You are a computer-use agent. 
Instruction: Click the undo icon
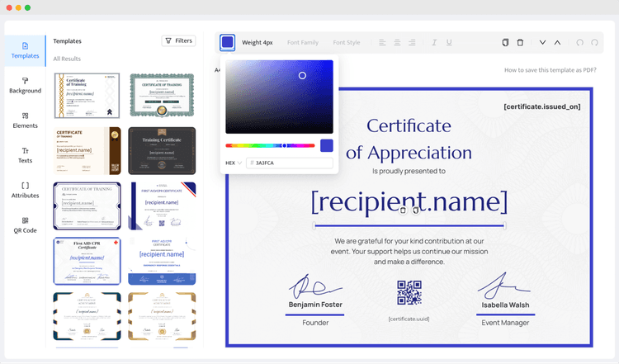pos(579,42)
